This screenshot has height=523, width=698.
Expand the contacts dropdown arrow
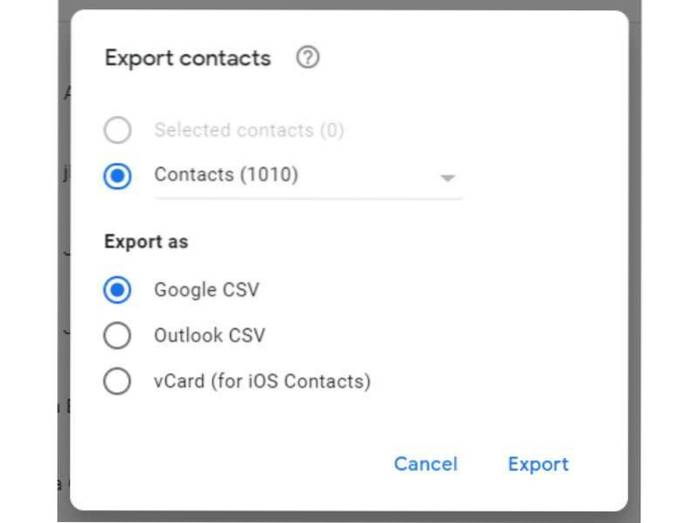click(x=447, y=178)
